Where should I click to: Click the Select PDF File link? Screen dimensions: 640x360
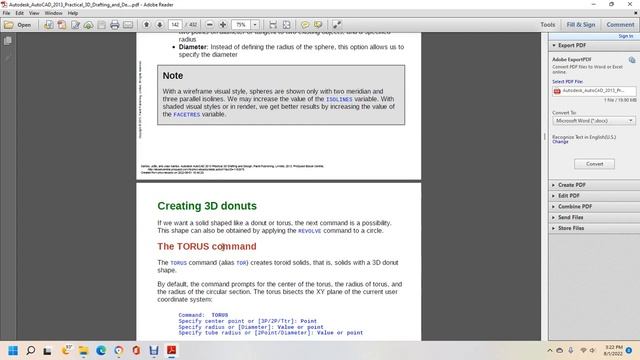point(567,82)
